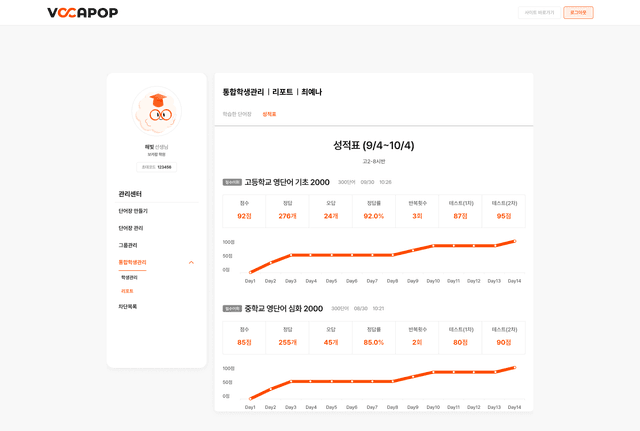Open 차단목록 in the sidebar

128,307
